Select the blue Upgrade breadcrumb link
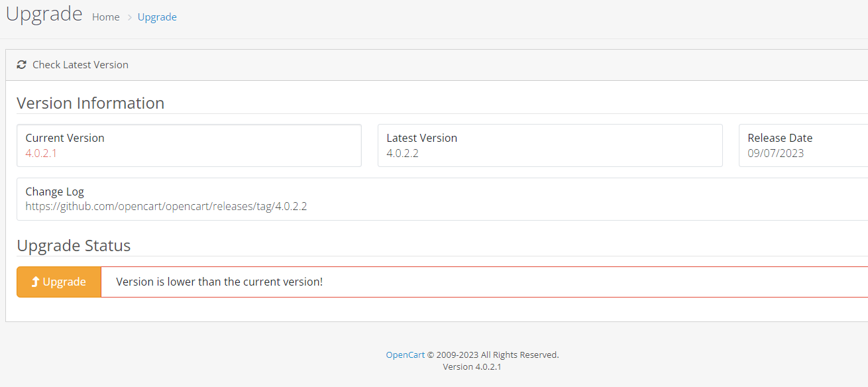This screenshot has width=868, height=387. coord(157,17)
